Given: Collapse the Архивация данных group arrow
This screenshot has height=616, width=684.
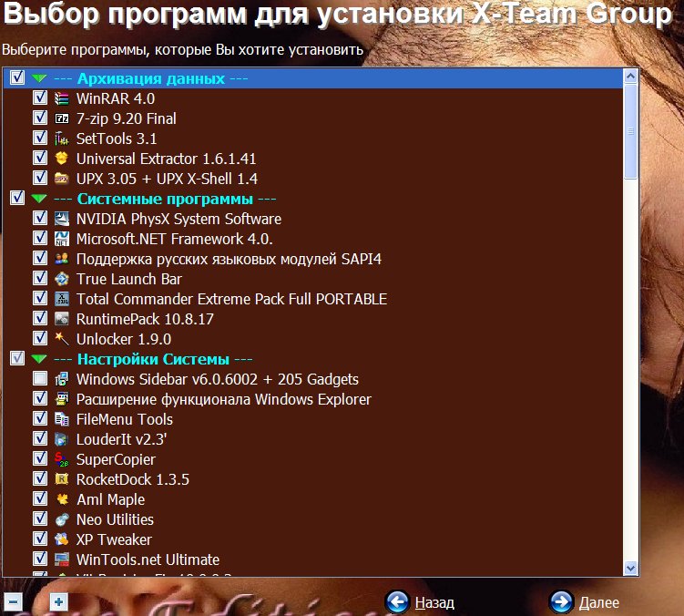Looking at the screenshot, I should [x=39, y=78].
